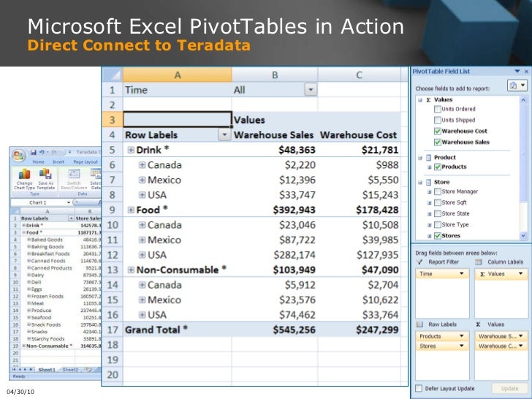Expand Mexico under Drink in row 7
Viewport: 532px width, 399px height.
[142, 180]
